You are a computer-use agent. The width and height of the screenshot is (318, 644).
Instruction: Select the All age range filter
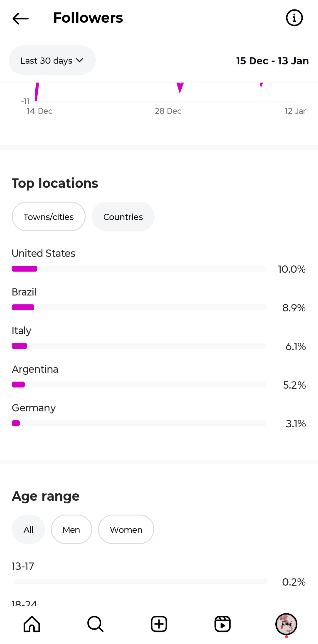[x=28, y=530]
